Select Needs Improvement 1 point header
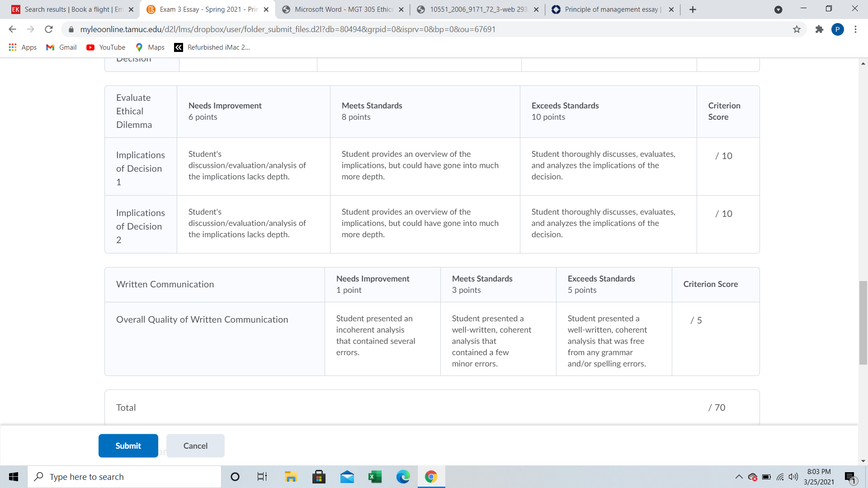The height and width of the screenshot is (488, 868). coord(373,284)
